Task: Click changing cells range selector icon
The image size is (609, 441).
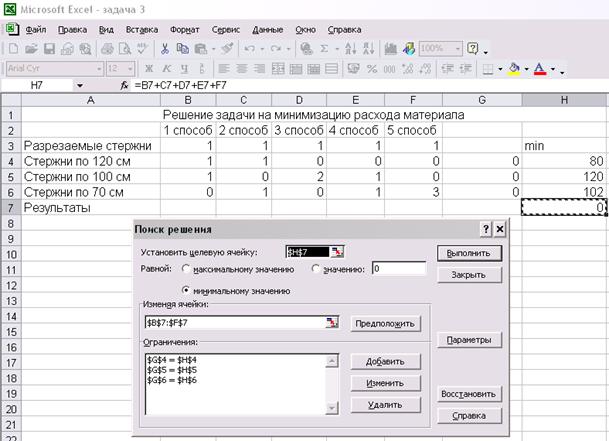Action: [x=332, y=322]
